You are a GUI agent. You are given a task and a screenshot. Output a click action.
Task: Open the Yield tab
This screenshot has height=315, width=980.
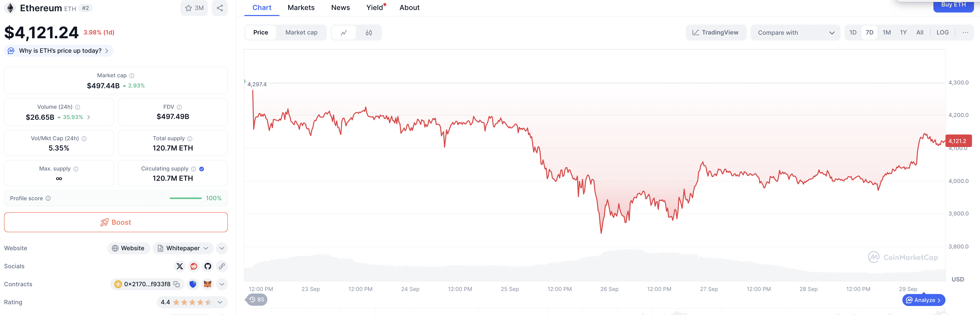click(x=375, y=7)
